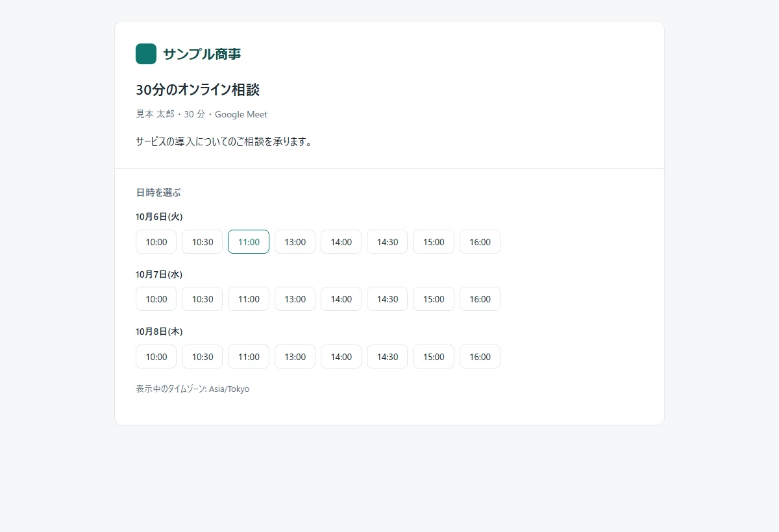The image size is (779, 532).
Task: Book 13:00 on 10月8日(木)
Action: tap(295, 357)
